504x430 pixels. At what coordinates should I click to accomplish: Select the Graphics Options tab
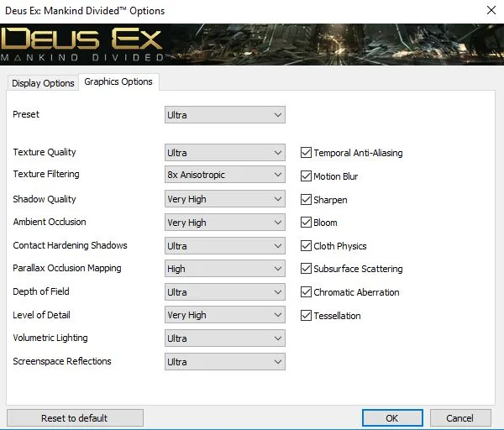[118, 82]
